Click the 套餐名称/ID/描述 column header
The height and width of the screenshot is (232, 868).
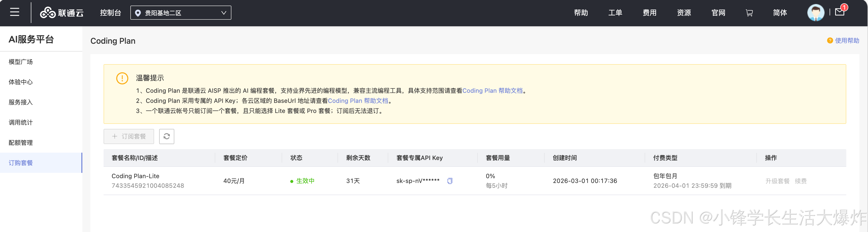point(135,158)
